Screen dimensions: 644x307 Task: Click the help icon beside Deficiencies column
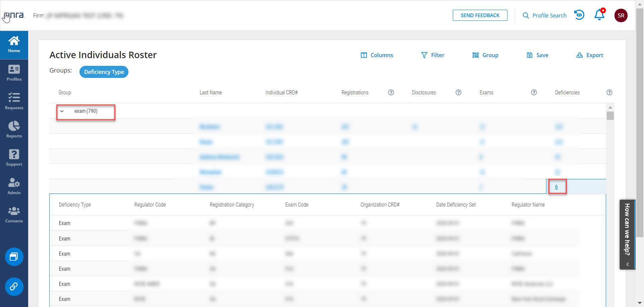pos(609,92)
